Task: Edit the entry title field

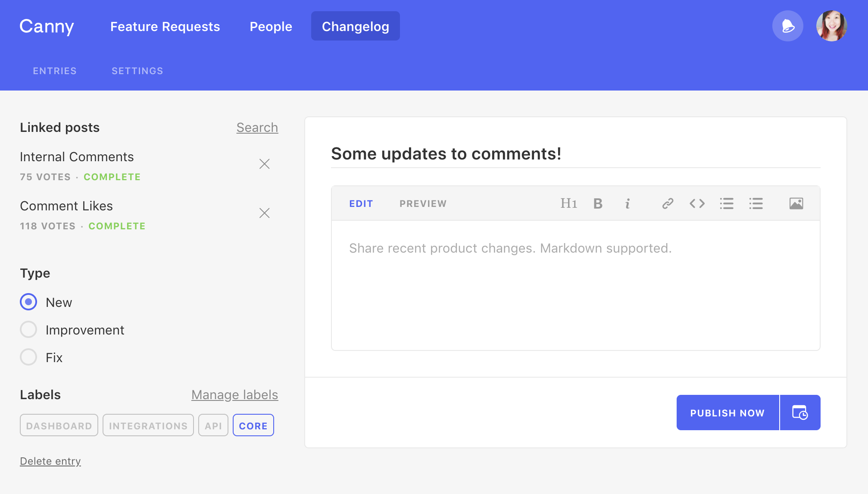Action: 576,154
